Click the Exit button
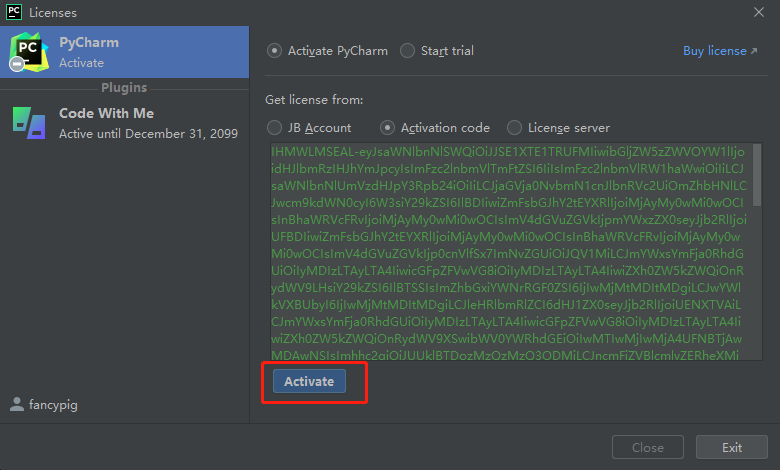The height and width of the screenshot is (470, 780). point(731,448)
